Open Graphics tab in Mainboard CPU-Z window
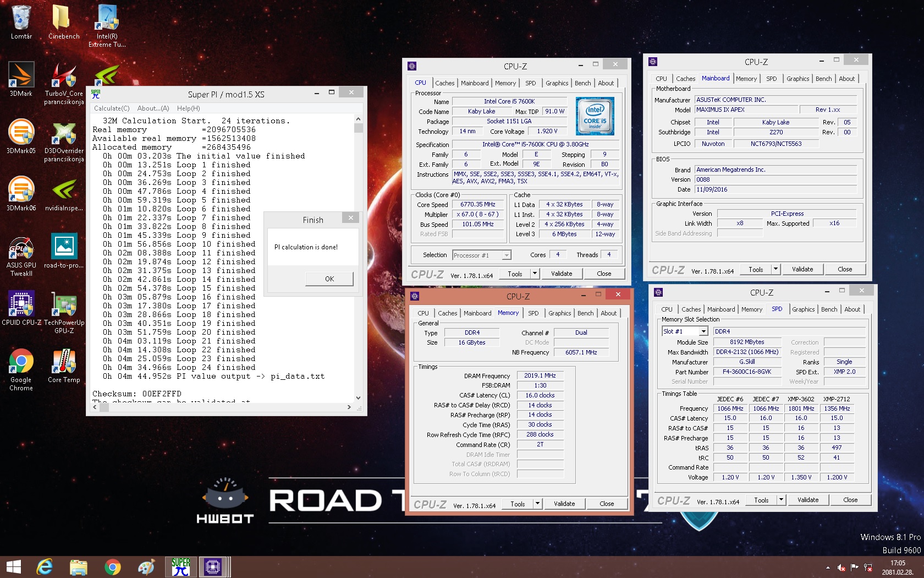 coord(798,79)
